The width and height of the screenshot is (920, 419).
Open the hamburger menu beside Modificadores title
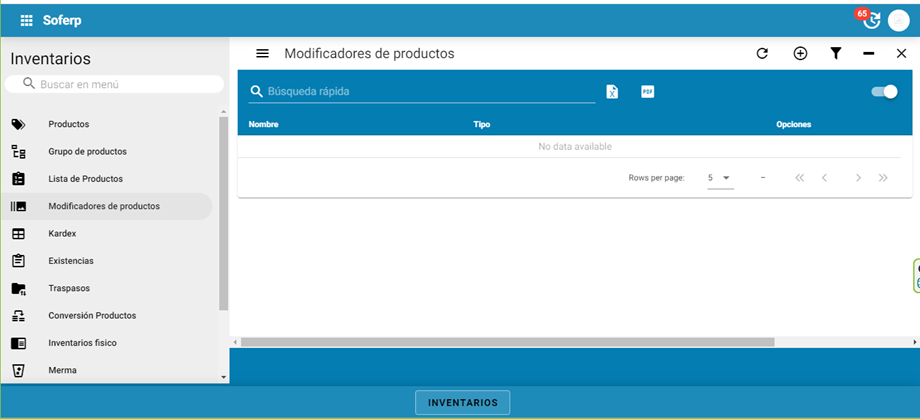(x=262, y=53)
